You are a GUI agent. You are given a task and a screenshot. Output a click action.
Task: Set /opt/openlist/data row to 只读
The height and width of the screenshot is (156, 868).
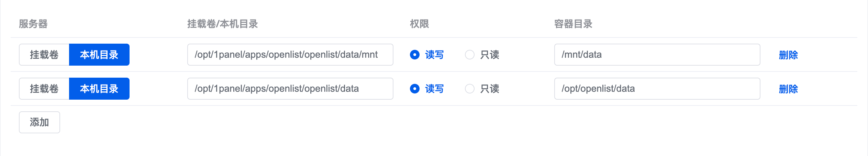tap(470, 89)
